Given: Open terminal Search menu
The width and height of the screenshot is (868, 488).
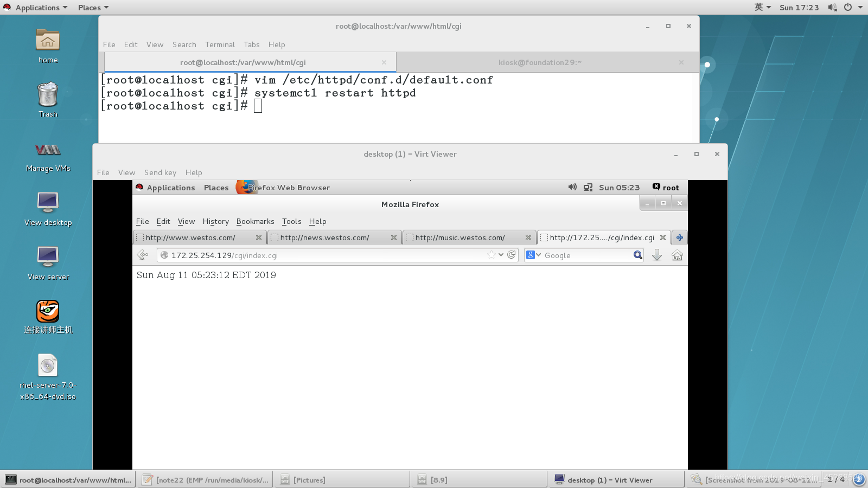Looking at the screenshot, I should coord(184,44).
